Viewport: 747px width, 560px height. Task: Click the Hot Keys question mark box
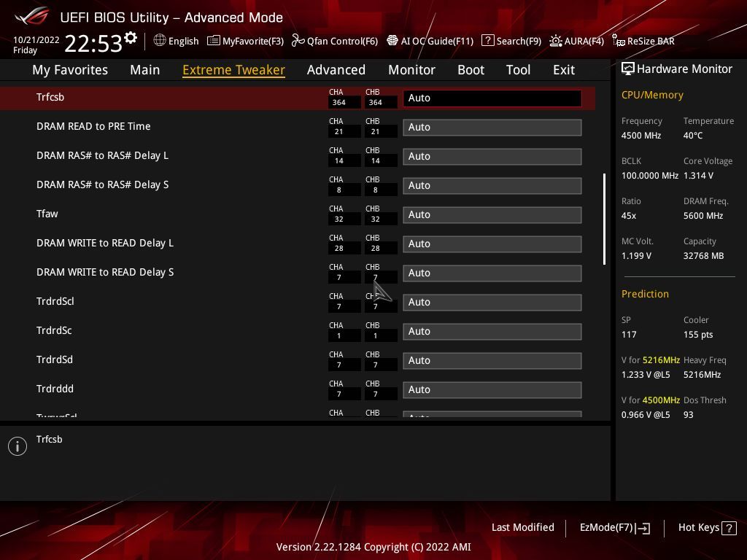click(x=729, y=528)
